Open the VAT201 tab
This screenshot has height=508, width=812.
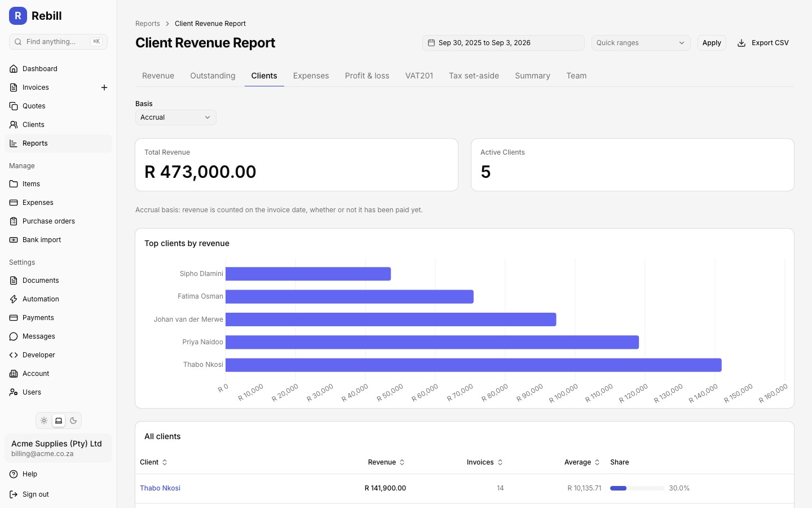(419, 76)
